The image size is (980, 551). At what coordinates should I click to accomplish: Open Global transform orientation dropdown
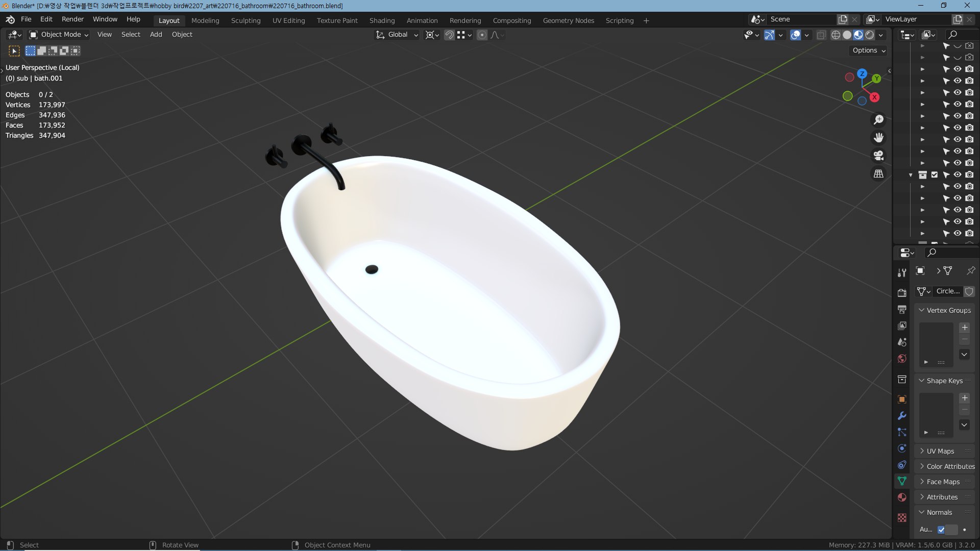(x=397, y=35)
